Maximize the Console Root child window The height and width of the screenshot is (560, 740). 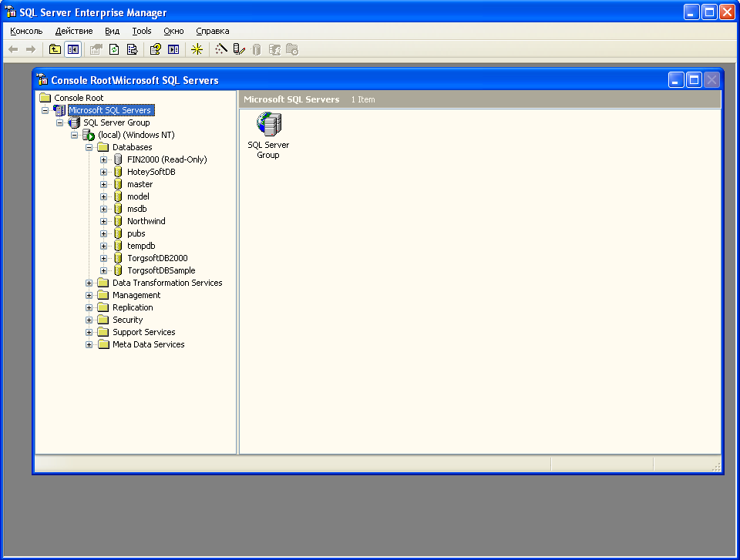click(694, 80)
